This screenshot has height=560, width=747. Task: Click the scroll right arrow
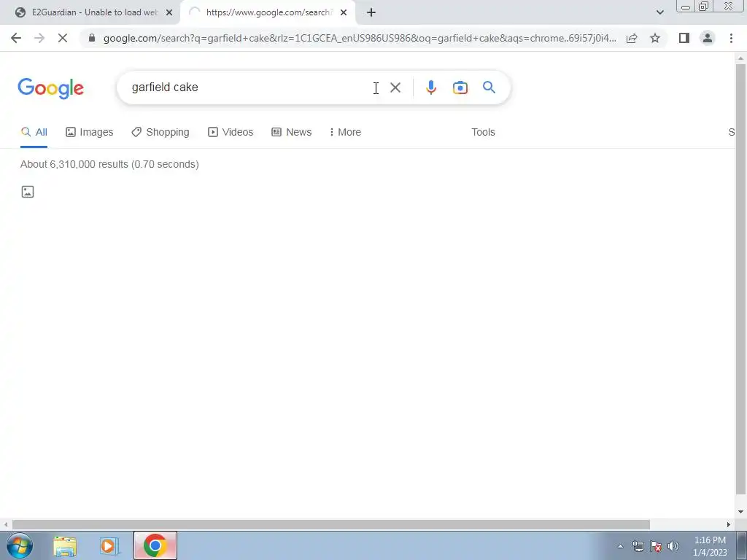point(728,524)
